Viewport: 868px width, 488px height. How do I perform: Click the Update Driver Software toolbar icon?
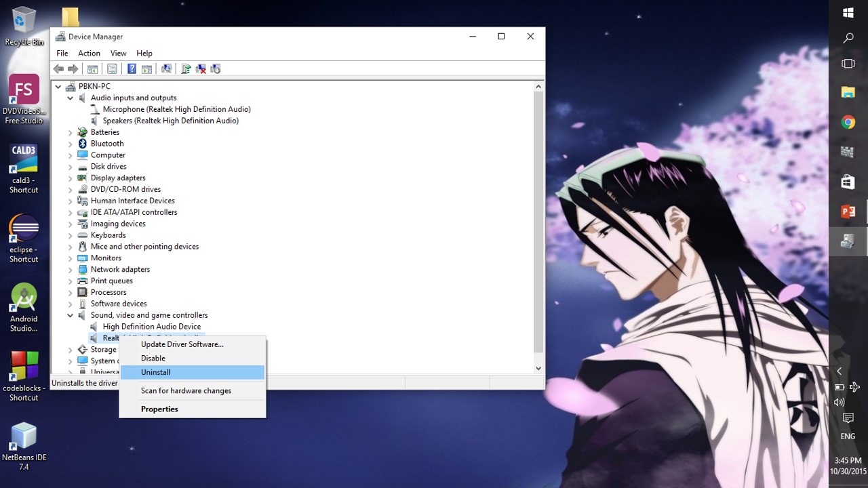(186, 69)
